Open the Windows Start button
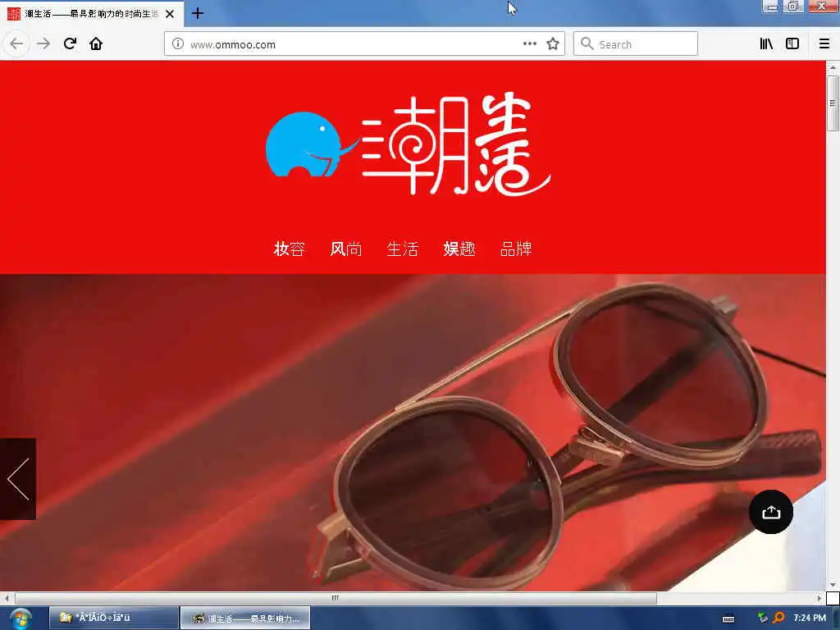The image size is (840, 630). pyautogui.click(x=21, y=619)
